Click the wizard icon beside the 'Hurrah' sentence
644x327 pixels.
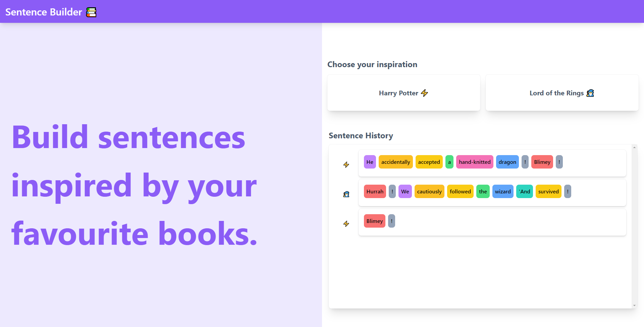[x=346, y=194]
